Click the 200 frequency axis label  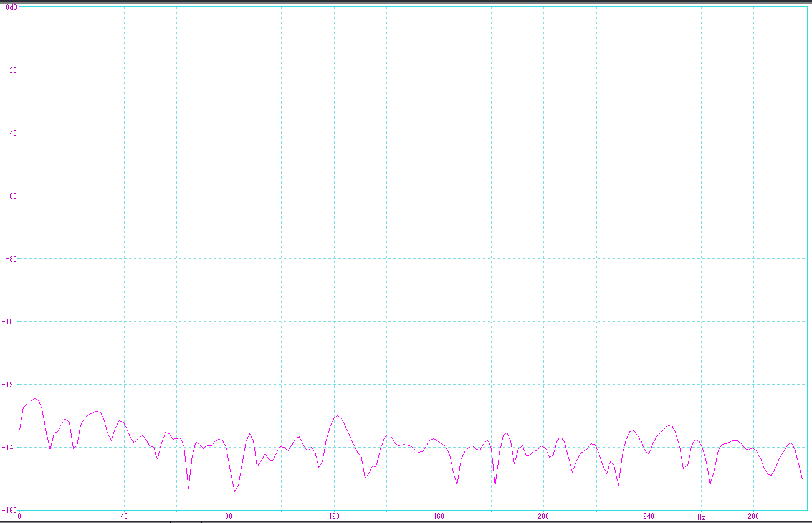pos(543,516)
